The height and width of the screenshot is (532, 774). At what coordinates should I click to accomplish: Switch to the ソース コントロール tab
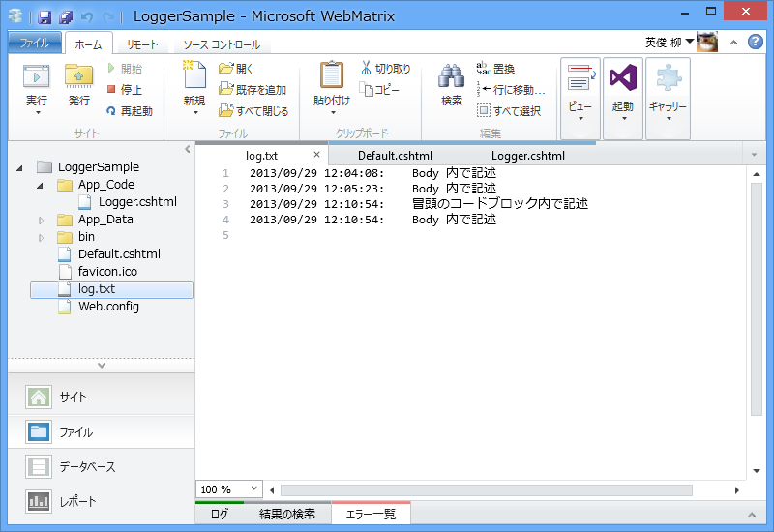(x=222, y=44)
